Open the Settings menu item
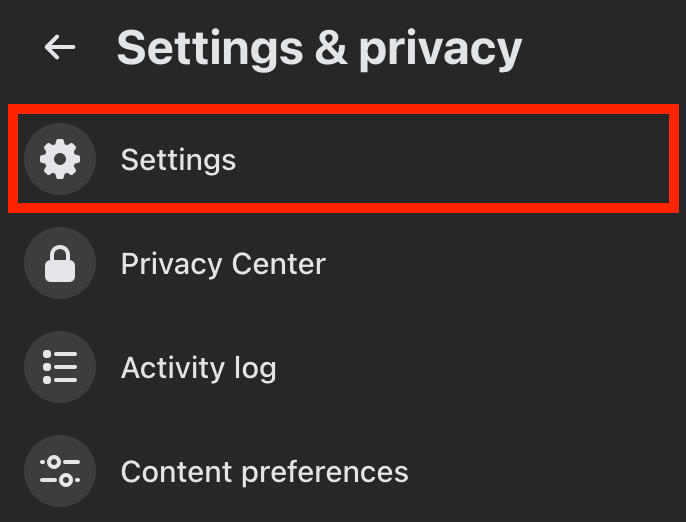Image resolution: width=686 pixels, height=522 pixels. click(x=343, y=159)
